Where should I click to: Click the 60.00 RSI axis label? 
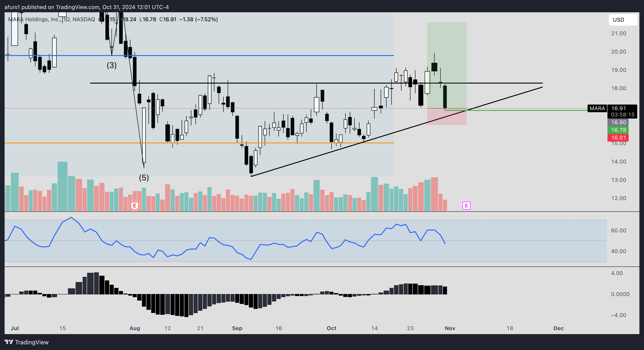coord(619,230)
